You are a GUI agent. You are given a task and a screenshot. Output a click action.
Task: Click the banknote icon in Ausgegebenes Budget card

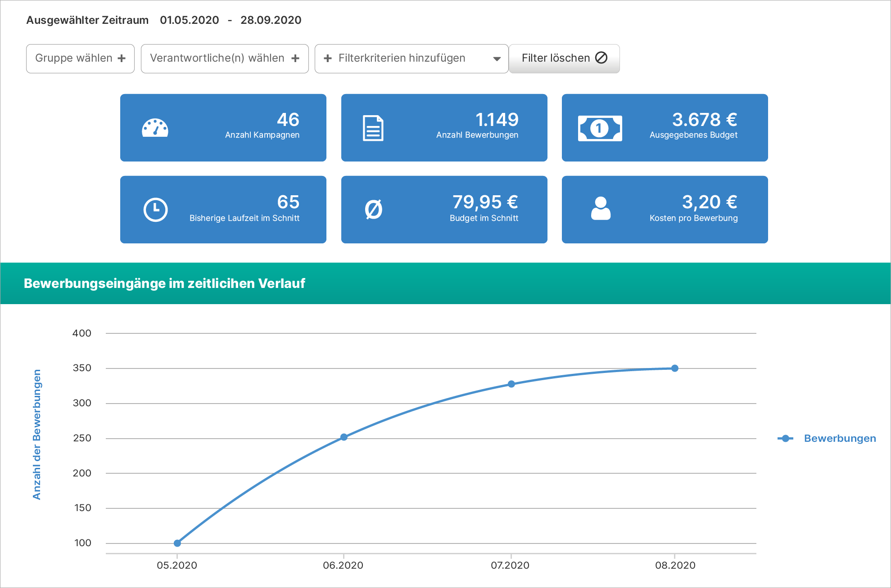point(600,128)
